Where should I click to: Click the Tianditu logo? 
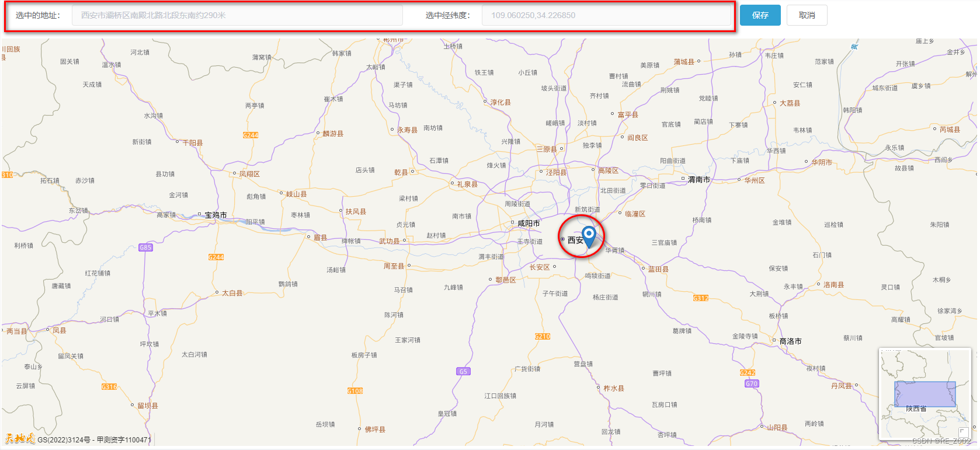click(20, 439)
